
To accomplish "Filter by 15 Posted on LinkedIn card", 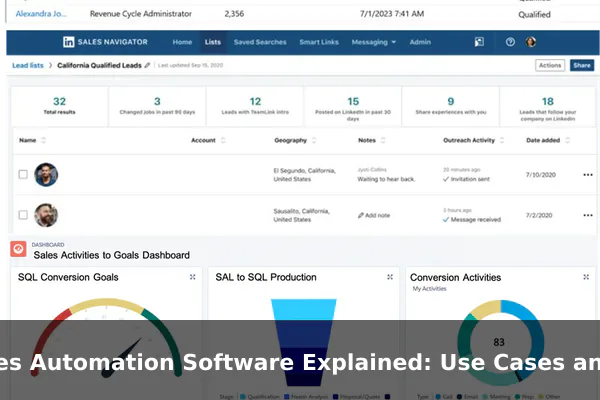I will click(353, 106).
